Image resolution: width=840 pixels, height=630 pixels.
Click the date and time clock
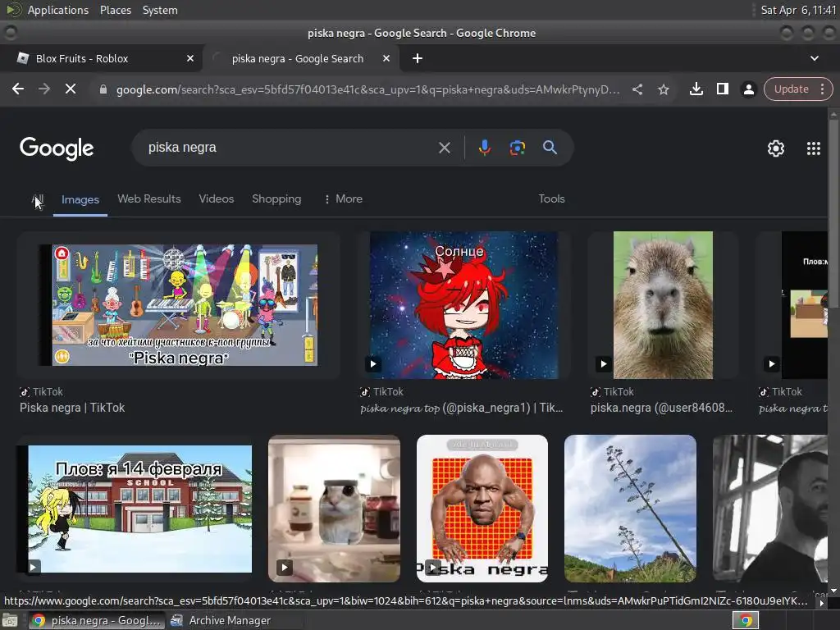(798, 10)
